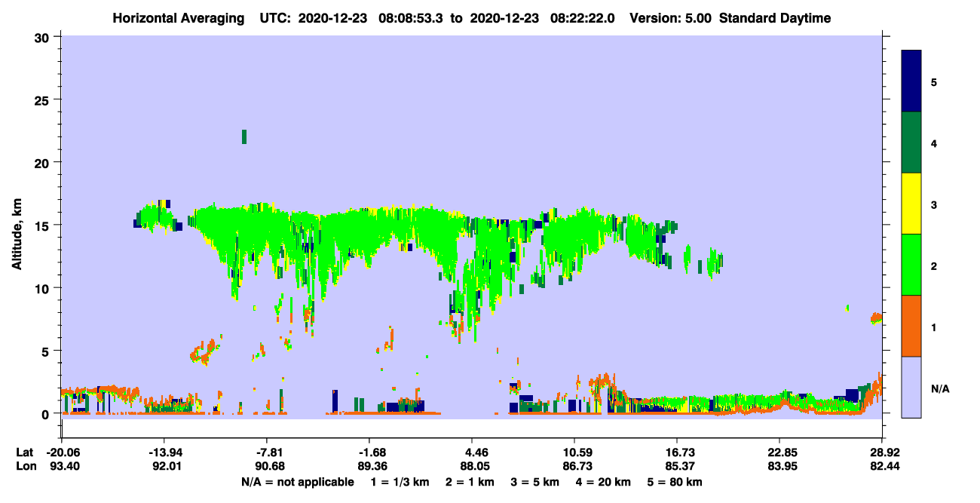Click '4 = 20 km' legend text

602,482
